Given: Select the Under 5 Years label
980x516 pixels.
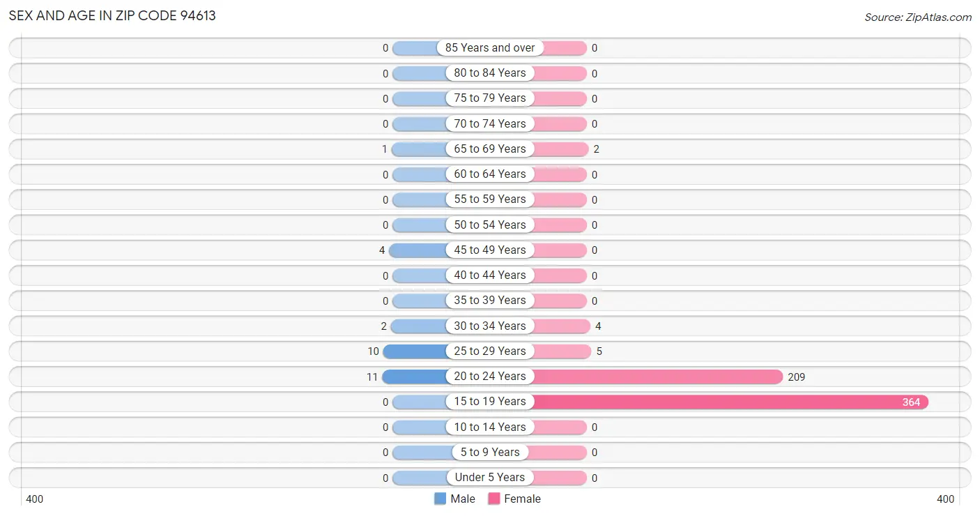Looking at the screenshot, I should [x=490, y=478].
